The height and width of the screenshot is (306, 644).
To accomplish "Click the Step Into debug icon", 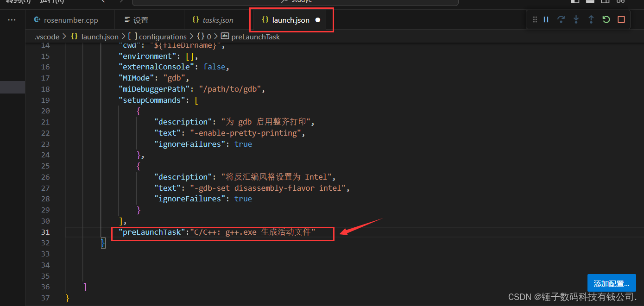I will (x=576, y=19).
